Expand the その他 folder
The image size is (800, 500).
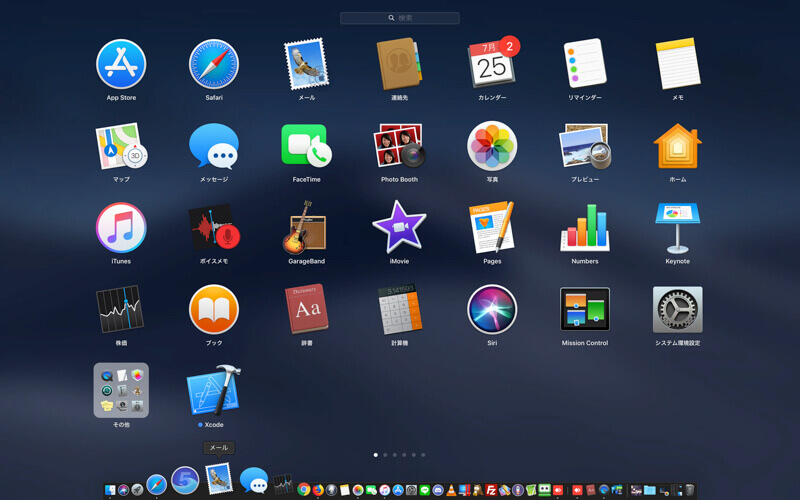[121, 390]
